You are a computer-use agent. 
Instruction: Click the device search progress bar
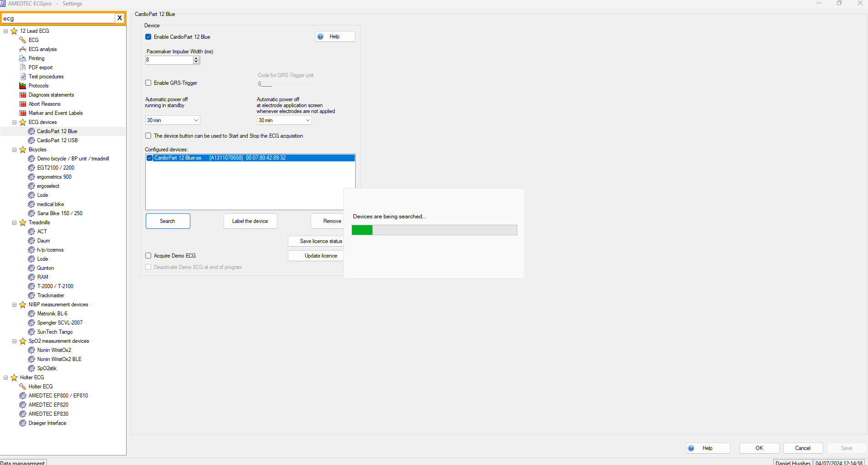(x=434, y=230)
